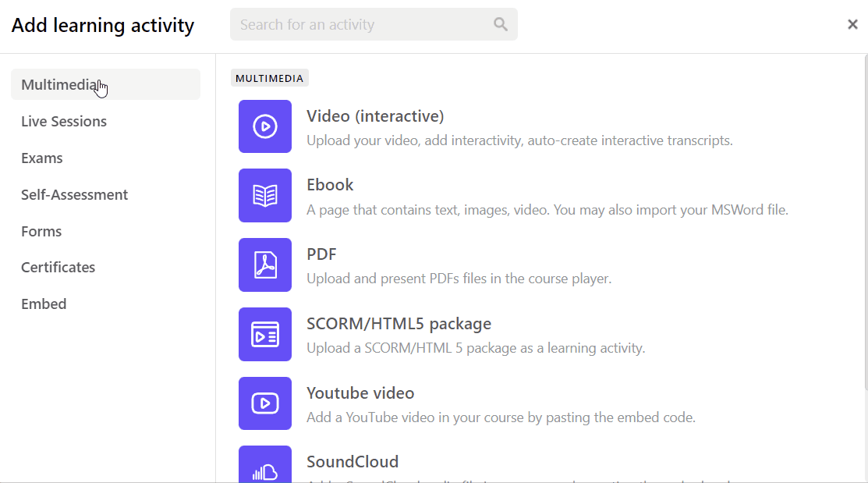Close the Add learning activity dialog
This screenshot has width=868, height=483.
click(852, 24)
